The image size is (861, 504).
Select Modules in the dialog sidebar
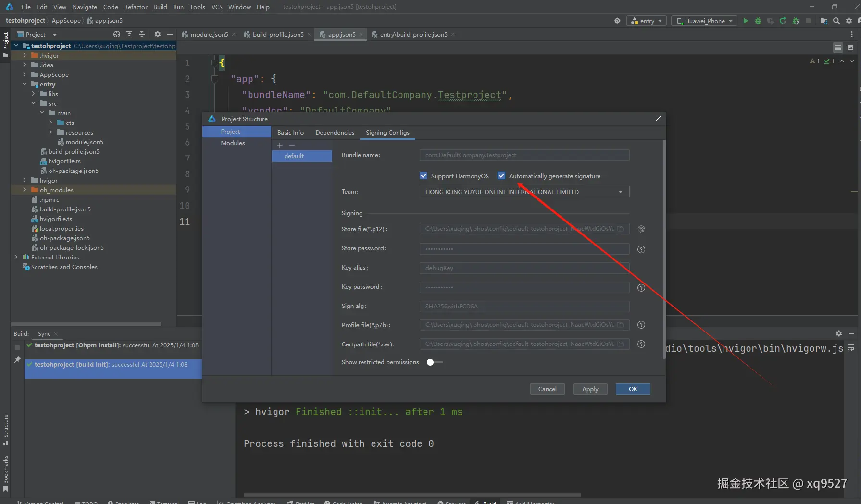pyautogui.click(x=233, y=143)
